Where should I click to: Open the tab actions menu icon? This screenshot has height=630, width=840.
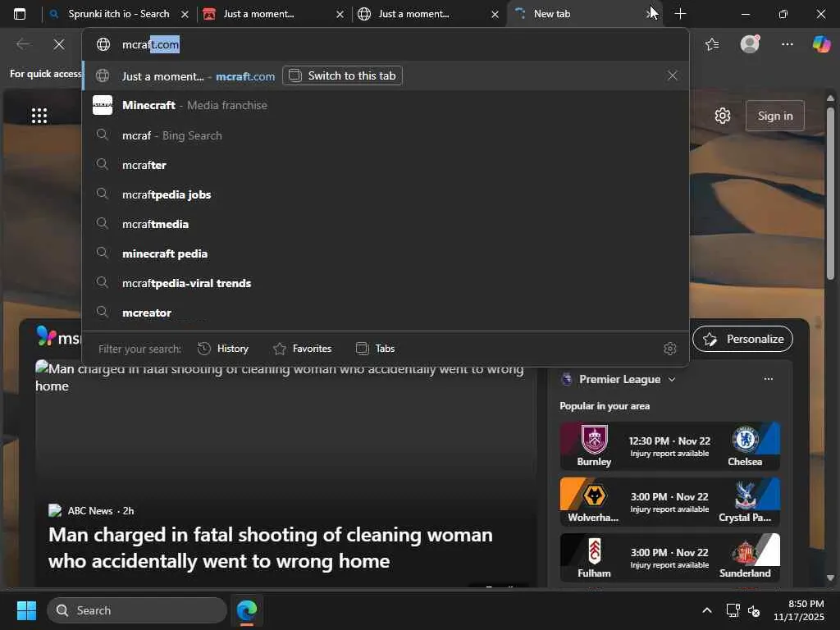[x=20, y=14]
